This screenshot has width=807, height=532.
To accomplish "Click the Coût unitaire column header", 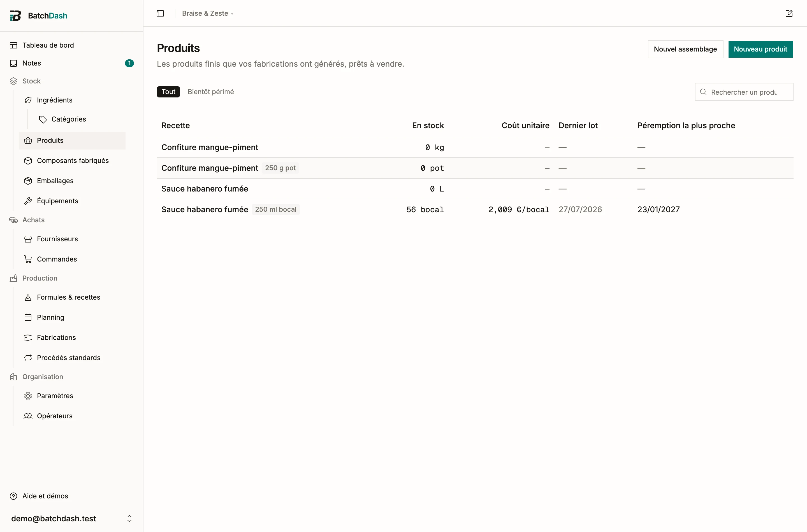I will point(526,126).
